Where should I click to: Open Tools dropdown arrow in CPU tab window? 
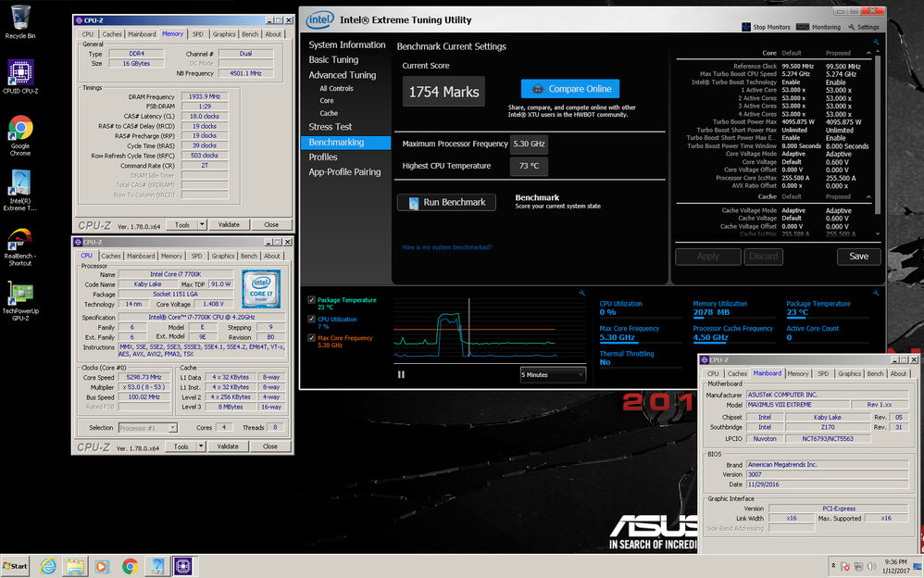[200, 446]
